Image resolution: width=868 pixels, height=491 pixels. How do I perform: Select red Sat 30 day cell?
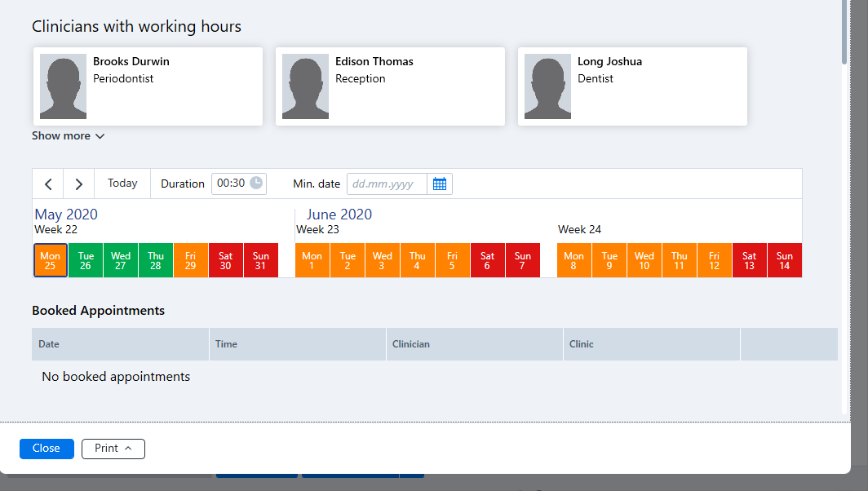tap(225, 260)
